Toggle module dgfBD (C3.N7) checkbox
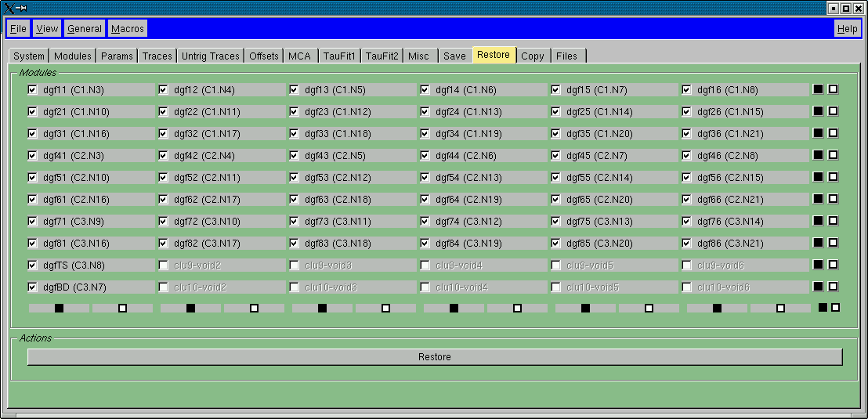 tap(33, 287)
